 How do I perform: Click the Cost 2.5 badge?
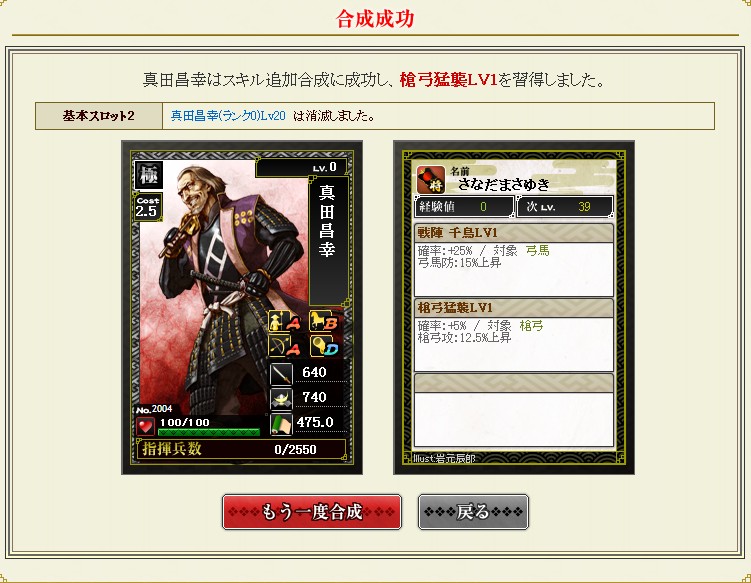coord(148,207)
